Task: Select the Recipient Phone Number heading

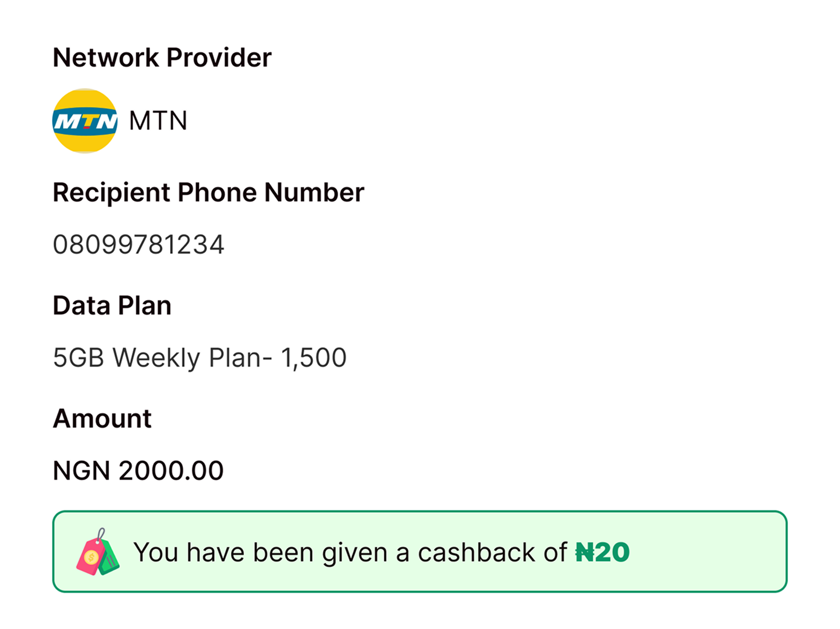Action: tap(209, 192)
